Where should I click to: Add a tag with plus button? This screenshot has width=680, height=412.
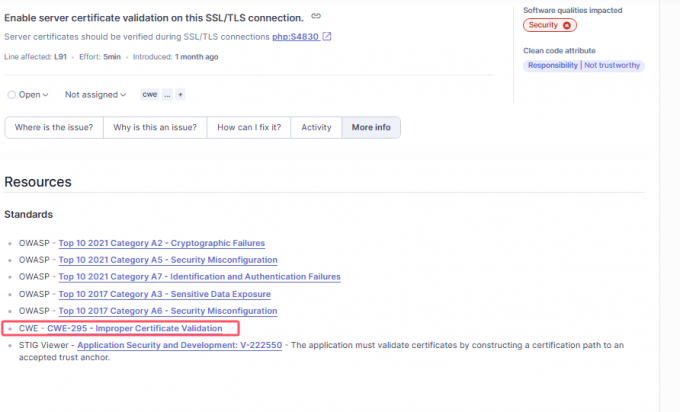point(180,94)
